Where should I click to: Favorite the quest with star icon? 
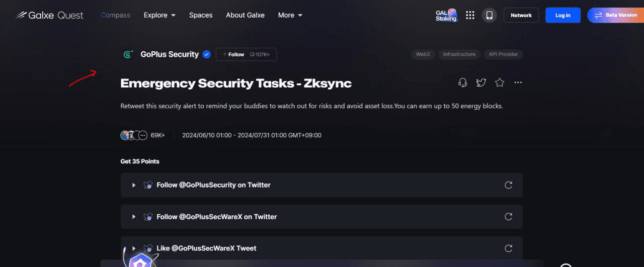[x=500, y=82]
